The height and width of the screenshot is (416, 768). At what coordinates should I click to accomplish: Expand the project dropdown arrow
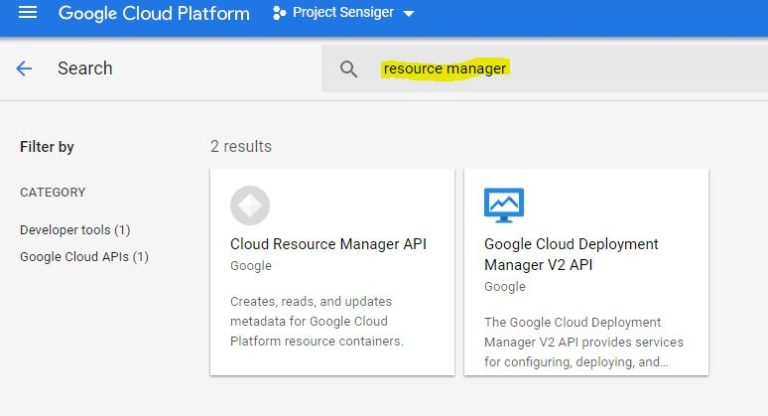click(408, 14)
